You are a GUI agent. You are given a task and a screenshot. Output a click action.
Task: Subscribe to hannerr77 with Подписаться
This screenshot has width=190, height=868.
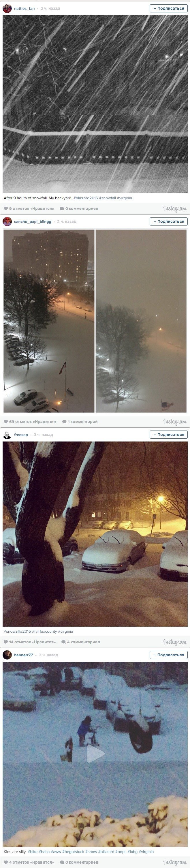pyautogui.click(x=168, y=655)
